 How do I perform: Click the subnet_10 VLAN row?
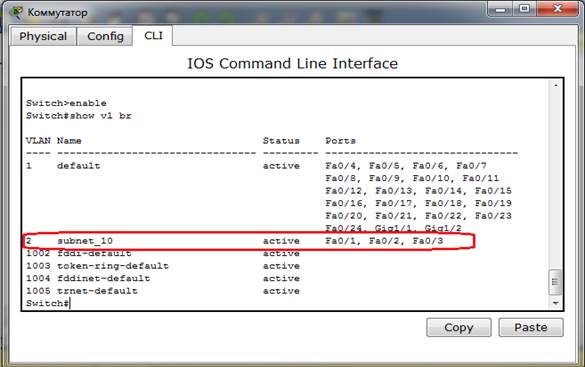(249, 241)
